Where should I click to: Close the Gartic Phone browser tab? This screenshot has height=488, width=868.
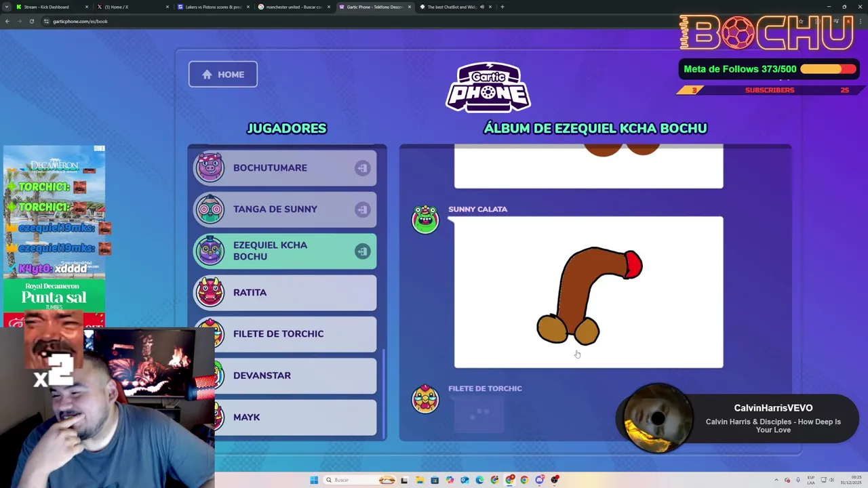click(x=410, y=7)
